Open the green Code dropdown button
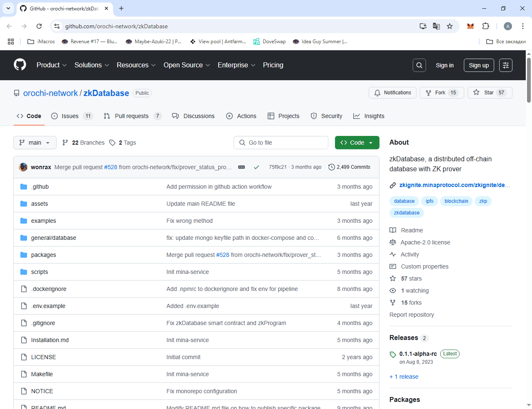The height and width of the screenshot is (409, 532). [357, 143]
